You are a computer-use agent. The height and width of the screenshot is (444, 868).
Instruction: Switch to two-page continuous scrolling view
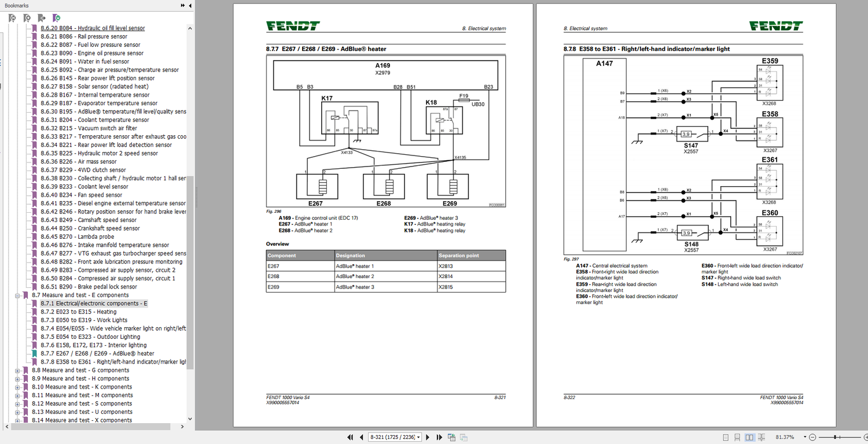pos(762,437)
